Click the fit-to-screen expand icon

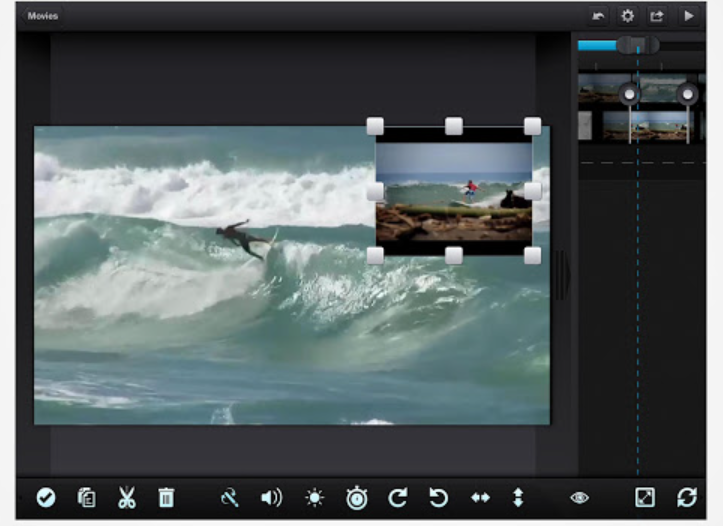tap(645, 498)
